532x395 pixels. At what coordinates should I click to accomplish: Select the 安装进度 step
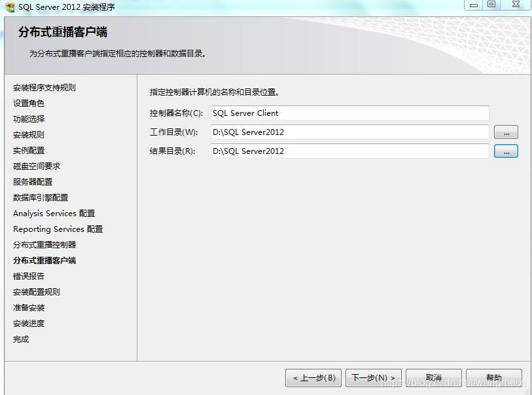(29, 324)
